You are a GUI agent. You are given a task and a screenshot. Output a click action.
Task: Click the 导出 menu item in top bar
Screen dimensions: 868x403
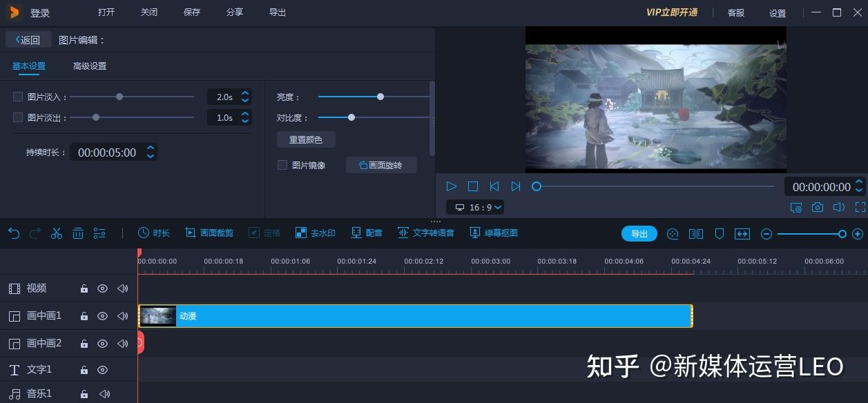click(x=278, y=12)
